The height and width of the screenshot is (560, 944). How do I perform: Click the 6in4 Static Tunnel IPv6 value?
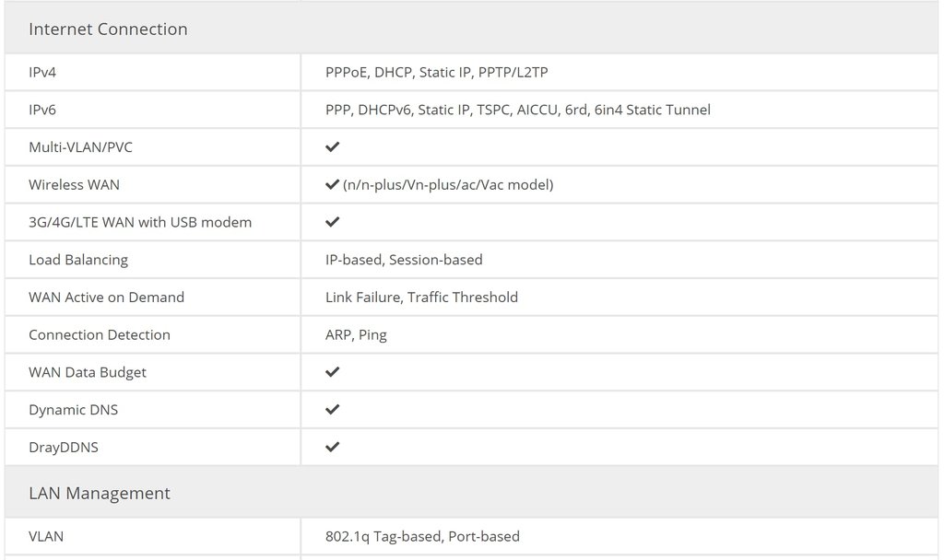click(x=653, y=110)
